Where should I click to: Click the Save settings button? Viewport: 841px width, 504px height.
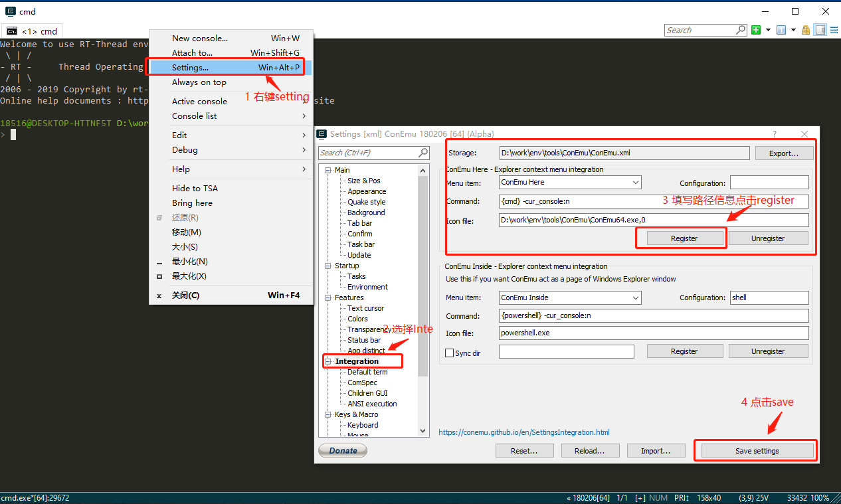(x=757, y=451)
